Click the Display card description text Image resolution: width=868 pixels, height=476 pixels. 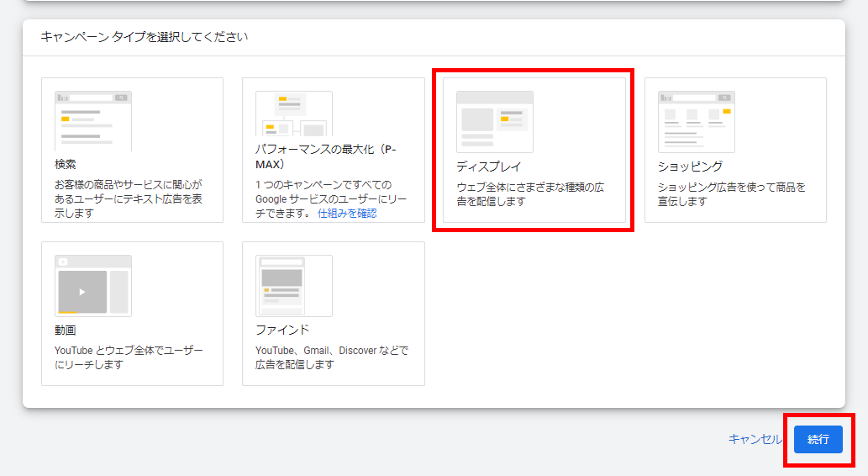[x=529, y=194]
